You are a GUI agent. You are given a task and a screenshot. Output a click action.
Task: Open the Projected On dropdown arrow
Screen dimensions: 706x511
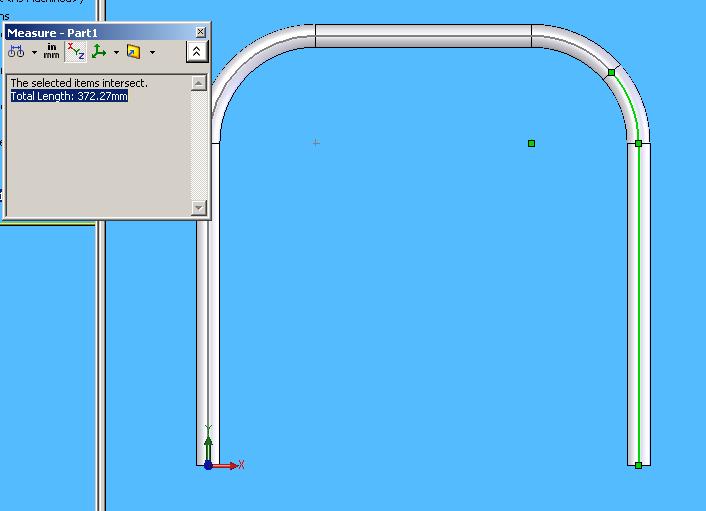pyautogui.click(x=152, y=52)
